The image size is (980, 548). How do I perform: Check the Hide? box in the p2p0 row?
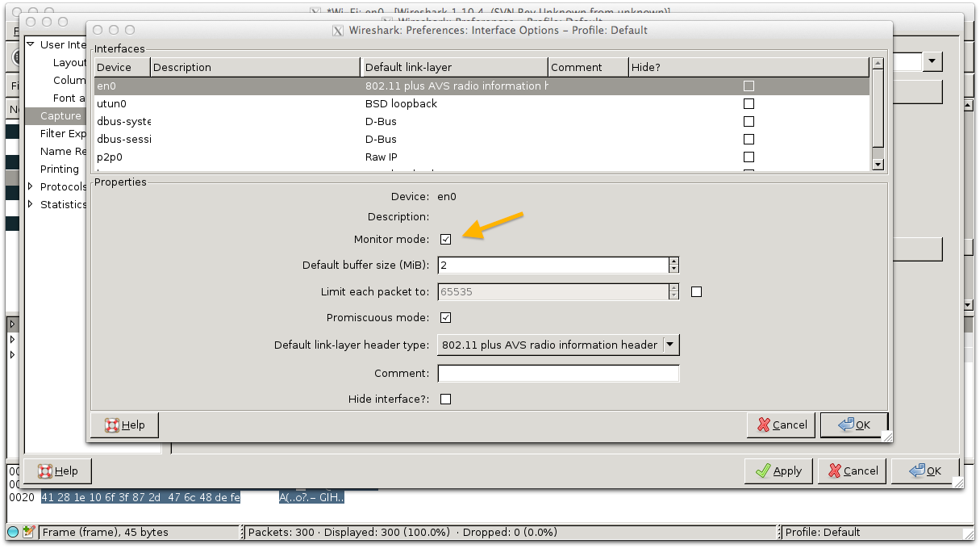pos(749,157)
